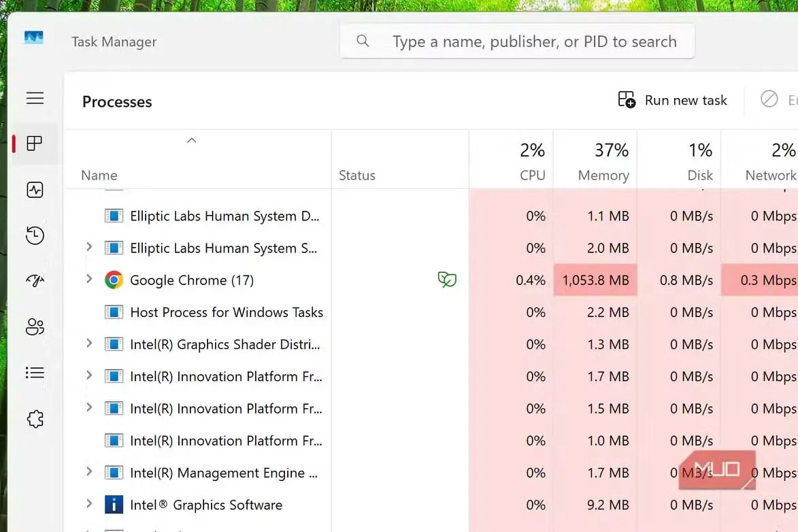Select Intel(R) Innovation Platform Fr... name with 1.0 MB
This screenshot has height=532, width=798.
[x=226, y=440]
